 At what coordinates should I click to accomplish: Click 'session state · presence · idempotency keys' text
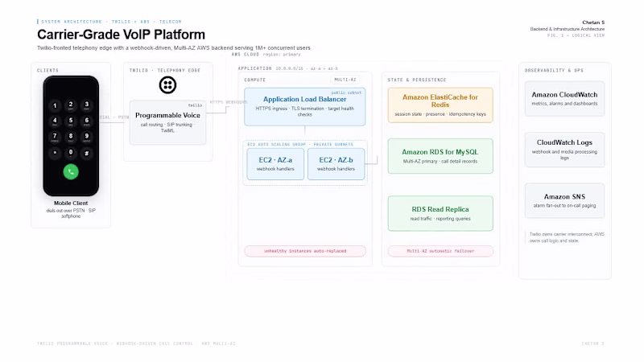[x=440, y=114]
